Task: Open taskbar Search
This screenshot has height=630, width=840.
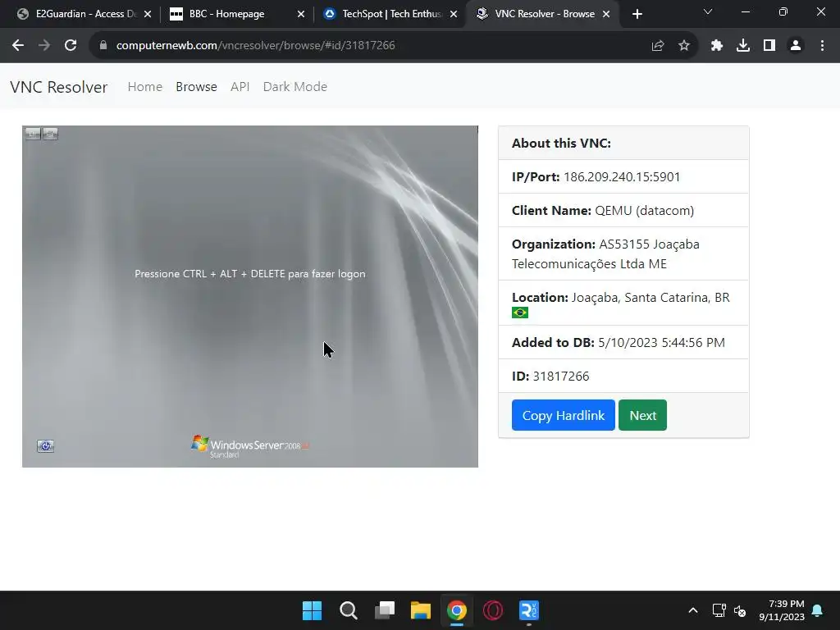Action: point(348,610)
